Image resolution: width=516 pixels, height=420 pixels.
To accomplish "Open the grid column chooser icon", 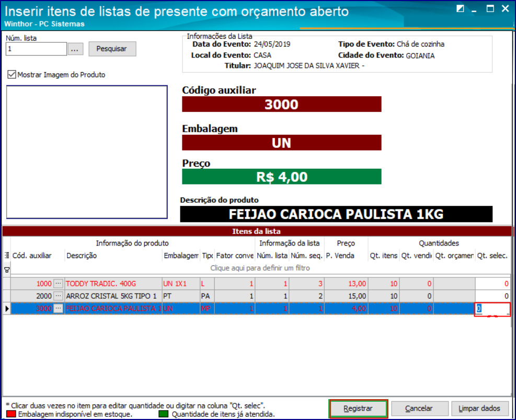I will coord(7,255).
